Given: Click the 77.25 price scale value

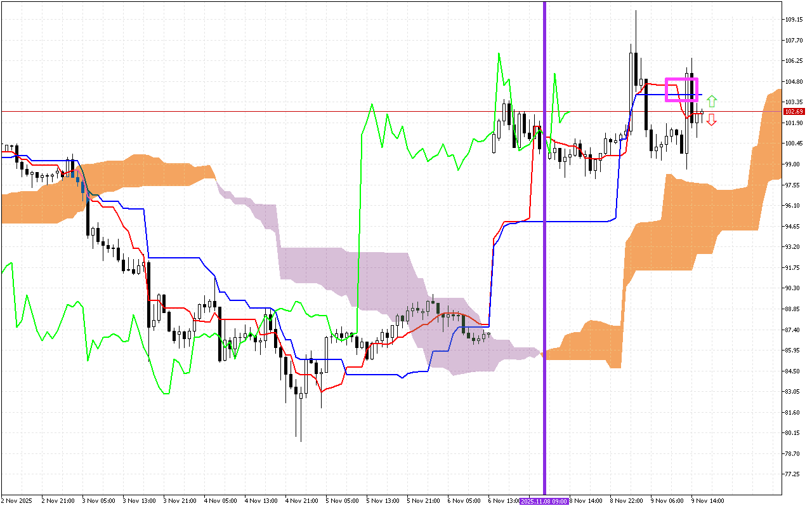Looking at the screenshot, I should pyautogui.click(x=792, y=472).
